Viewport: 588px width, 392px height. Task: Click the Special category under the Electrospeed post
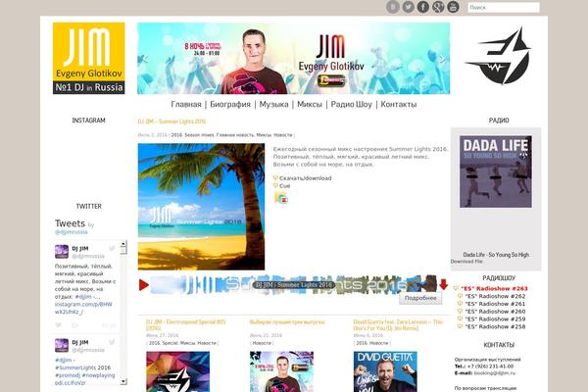(x=171, y=343)
